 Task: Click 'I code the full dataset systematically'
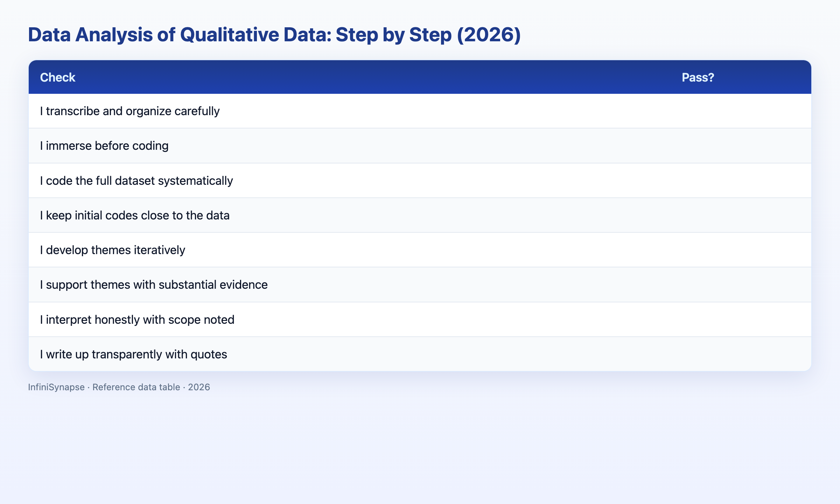136,181
